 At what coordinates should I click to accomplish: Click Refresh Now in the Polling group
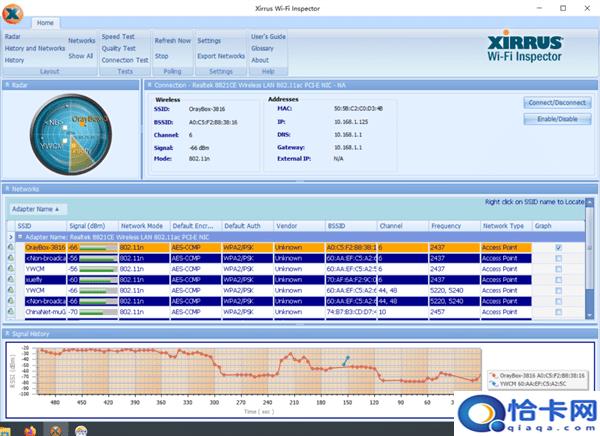(x=172, y=41)
